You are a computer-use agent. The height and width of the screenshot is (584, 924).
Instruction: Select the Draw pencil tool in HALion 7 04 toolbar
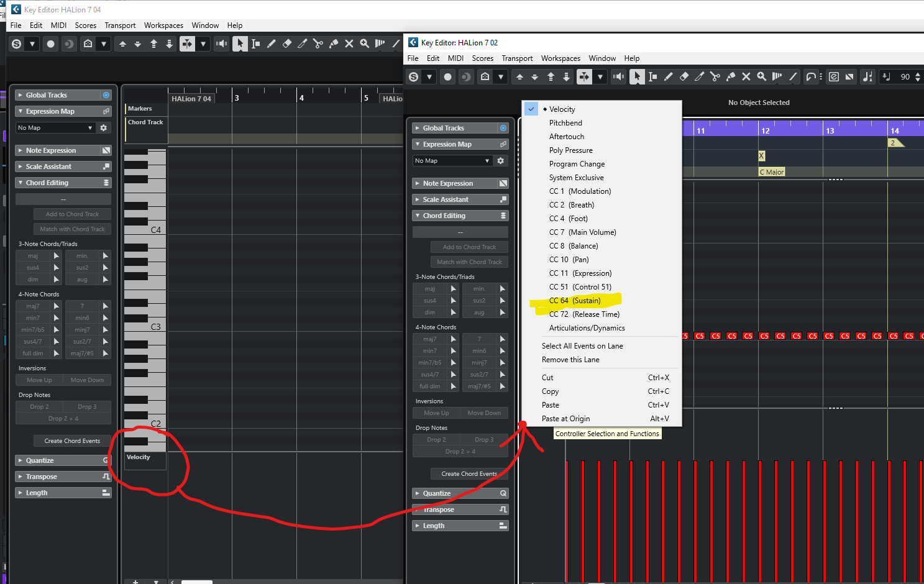click(271, 43)
